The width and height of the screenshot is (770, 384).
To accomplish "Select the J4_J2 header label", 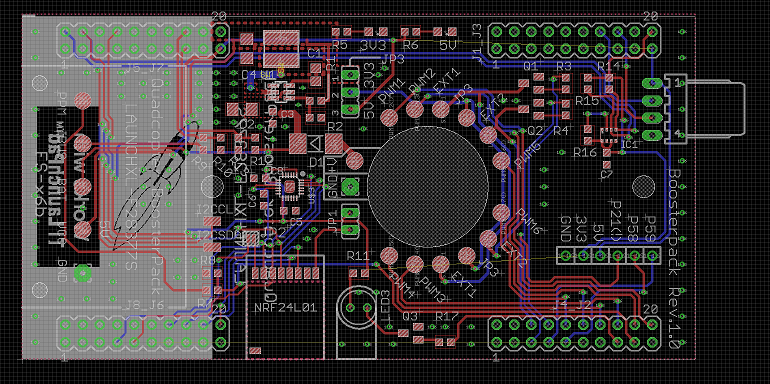I will 572,306.
